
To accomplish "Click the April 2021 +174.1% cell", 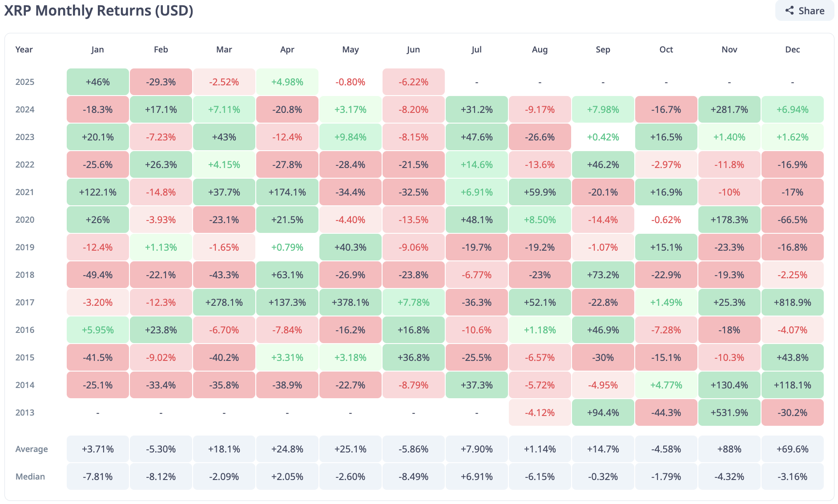I will [x=287, y=192].
